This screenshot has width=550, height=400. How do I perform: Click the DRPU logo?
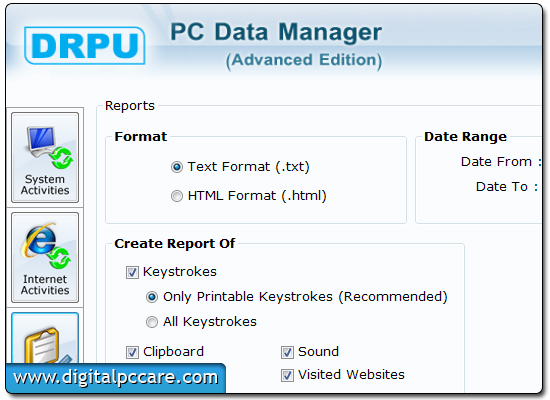point(85,46)
